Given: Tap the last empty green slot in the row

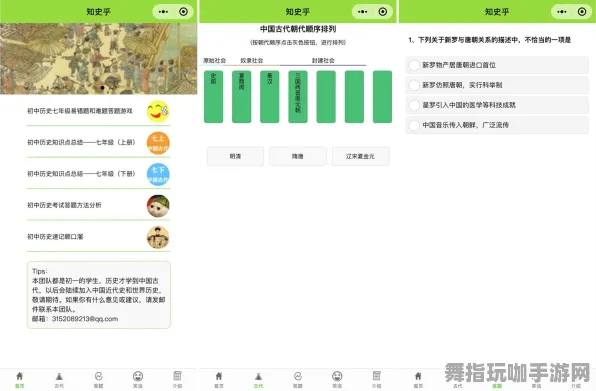Looking at the screenshot, I should [382, 97].
